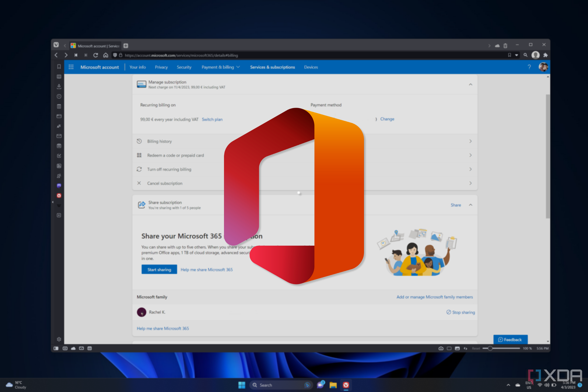Viewport: 588px width, 392px height.
Task: Click the browser history back icon
Action: coord(56,55)
